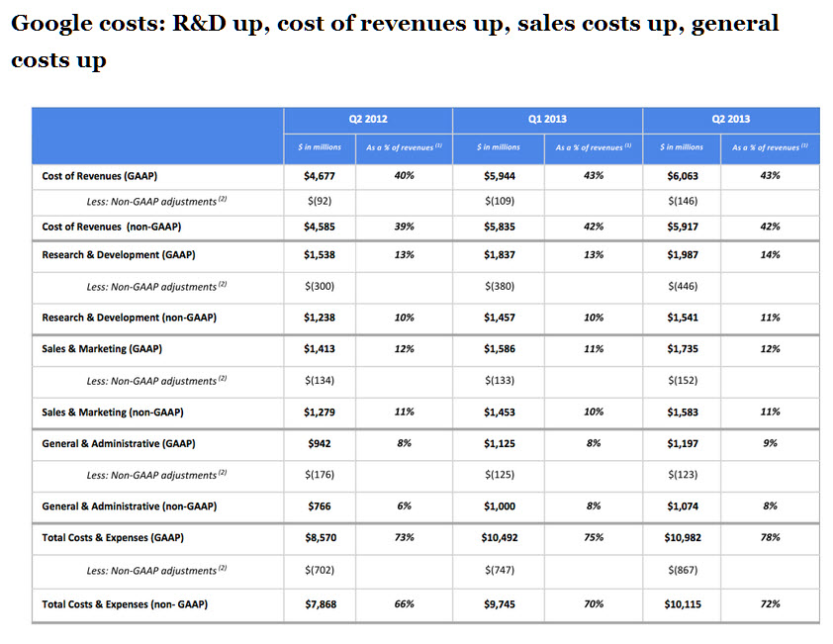This screenshot has height=644, width=833.
Task: Click the 66% percentage cell
Action: click(404, 603)
